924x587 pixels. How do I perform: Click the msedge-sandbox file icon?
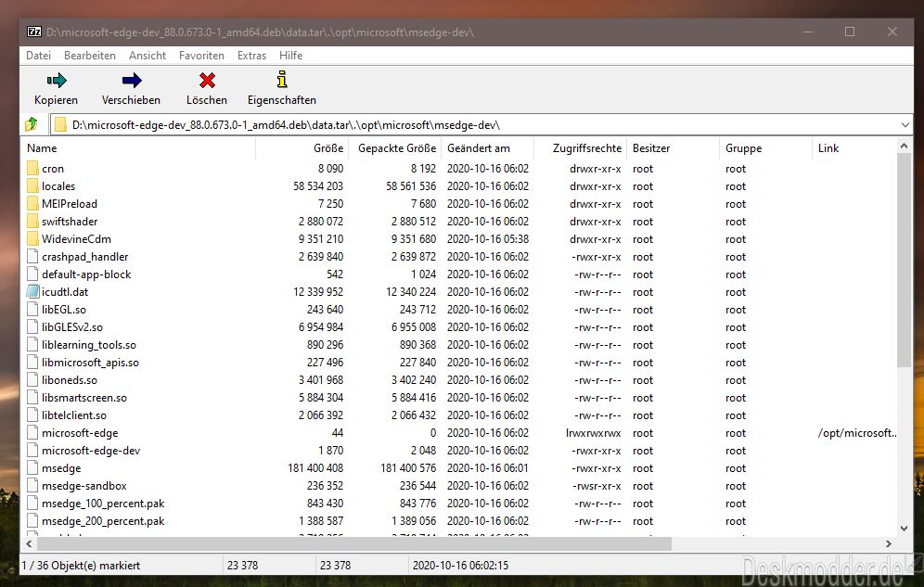(x=32, y=486)
